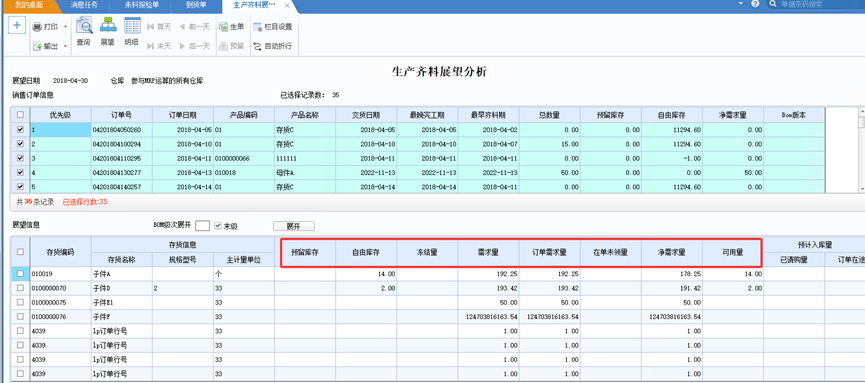Click product name 母件A cell
The image size is (865, 383).
click(305, 173)
